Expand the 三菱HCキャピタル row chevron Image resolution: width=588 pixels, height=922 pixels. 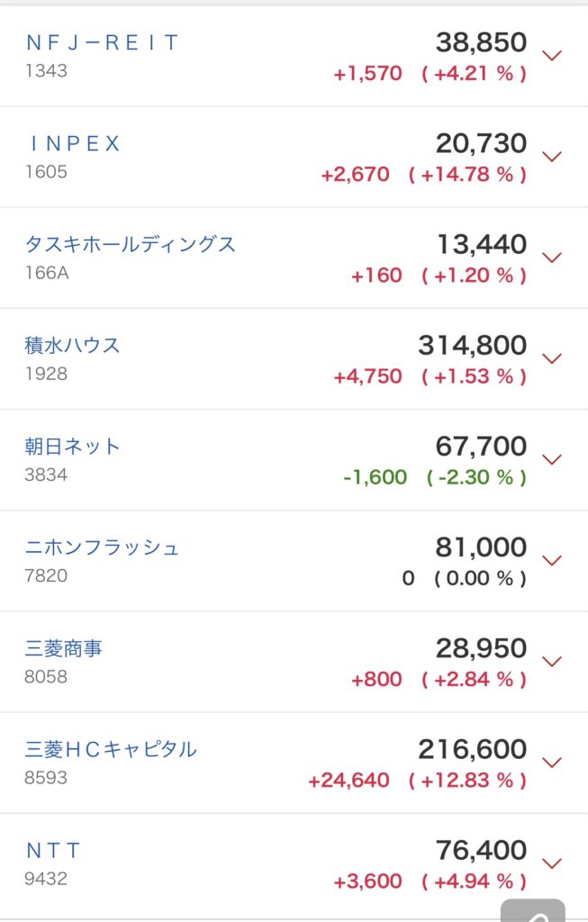pyautogui.click(x=552, y=763)
